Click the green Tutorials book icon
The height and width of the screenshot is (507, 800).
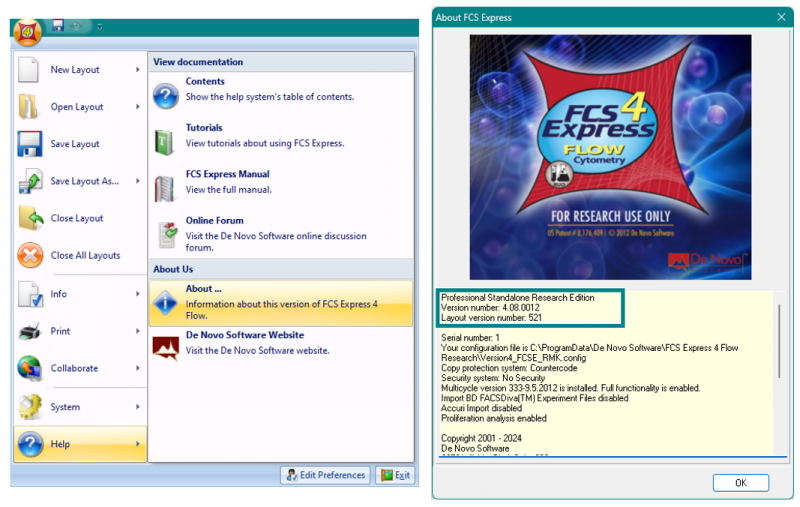pos(165,141)
